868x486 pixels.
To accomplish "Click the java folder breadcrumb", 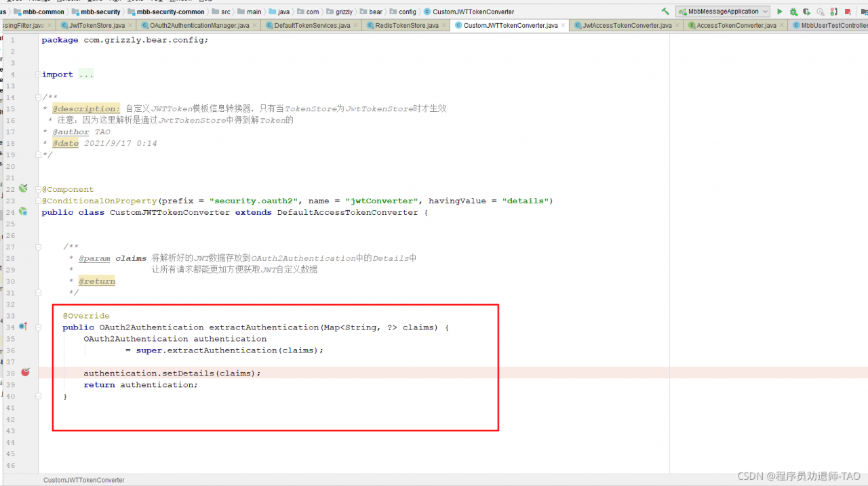I will 279,12.
